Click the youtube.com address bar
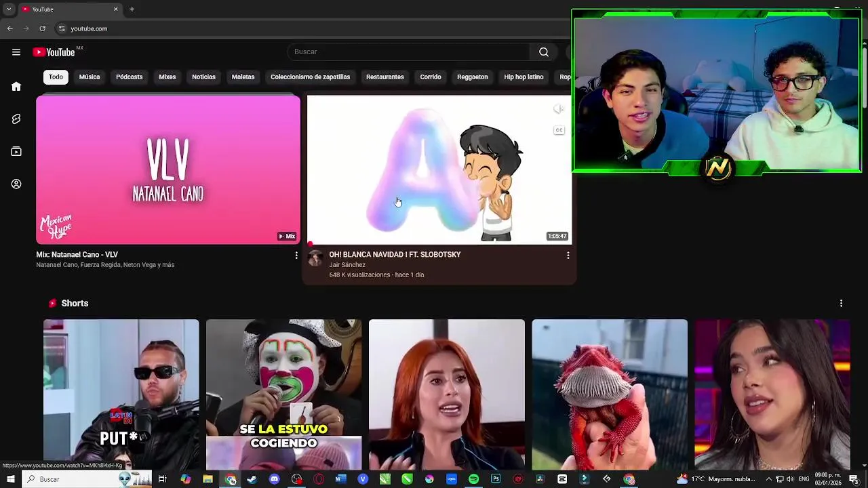Image resolution: width=868 pixels, height=488 pixels. pos(312,28)
